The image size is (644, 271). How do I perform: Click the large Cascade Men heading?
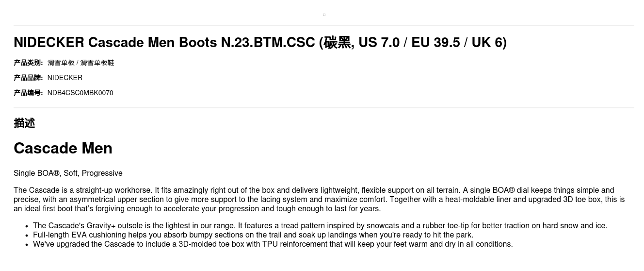click(63, 148)
